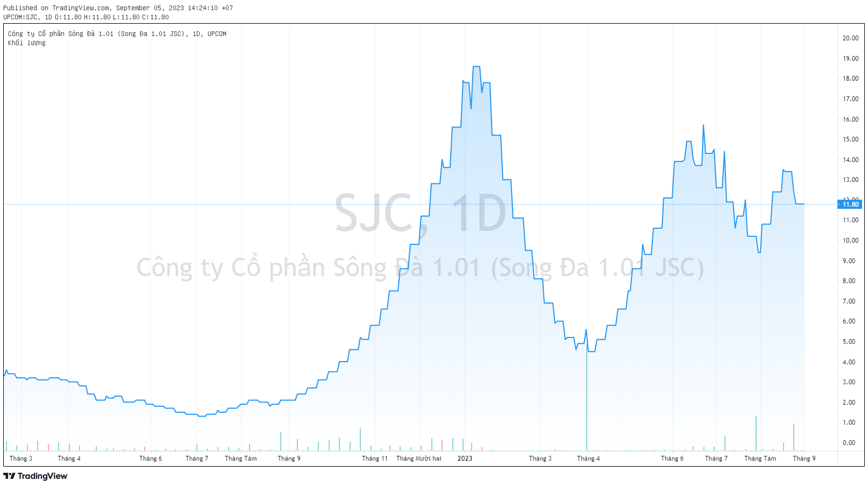
Task: Click the first 'Tháng 3' label on time axis
Action: coord(21,459)
